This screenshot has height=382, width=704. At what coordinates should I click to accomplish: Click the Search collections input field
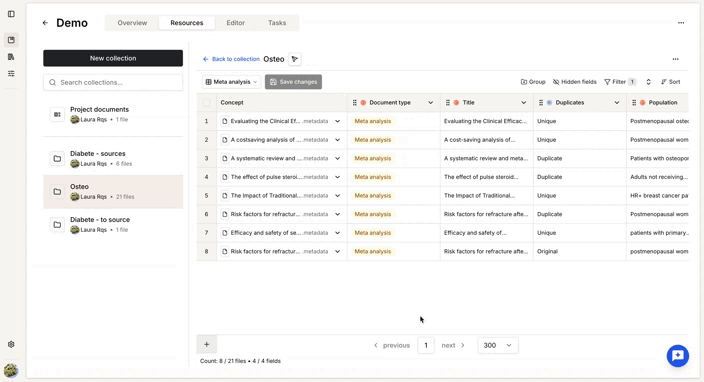(113, 83)
